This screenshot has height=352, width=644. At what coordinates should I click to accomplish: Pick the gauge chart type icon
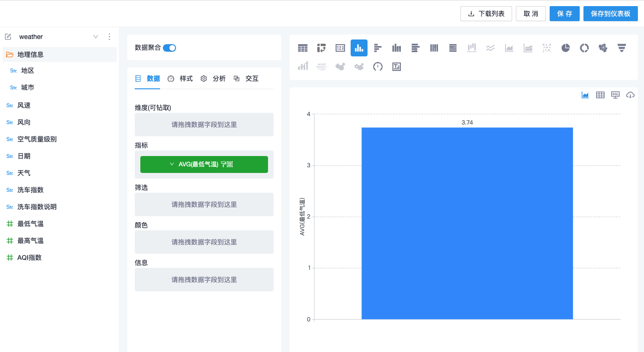point(378,67)
